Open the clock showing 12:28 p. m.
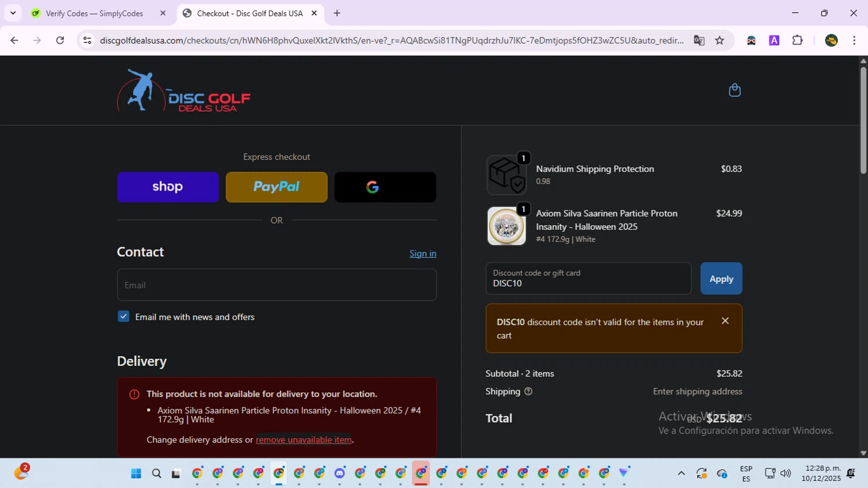Screen dimensions: 868x488 click(821, 473)
